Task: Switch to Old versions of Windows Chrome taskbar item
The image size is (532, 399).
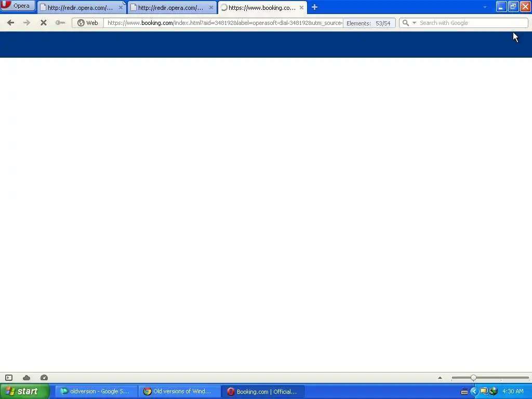Action: pos(179,391)
